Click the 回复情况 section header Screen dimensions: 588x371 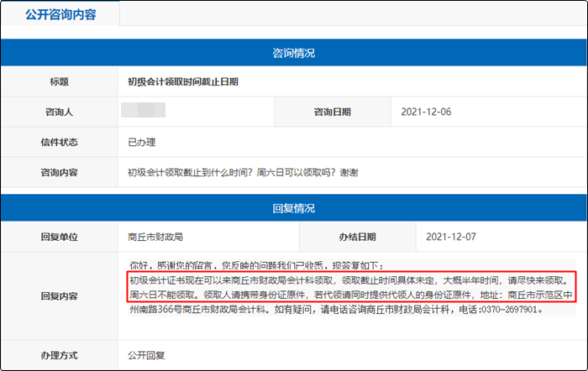294,208
